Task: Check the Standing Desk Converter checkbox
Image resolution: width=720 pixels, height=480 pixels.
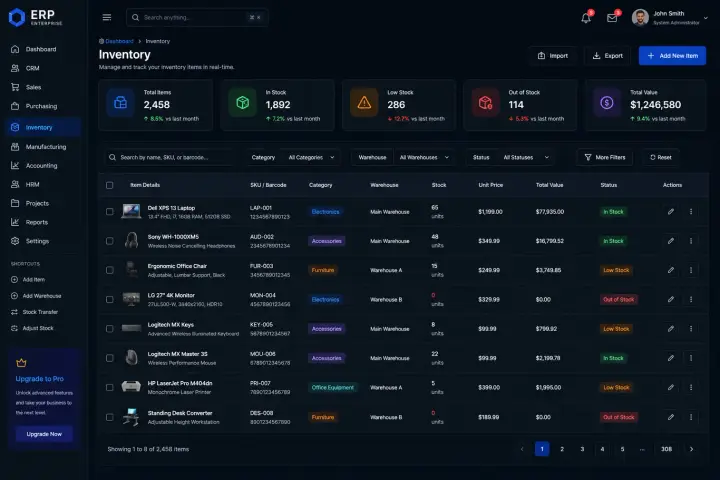Action: (x=109, y=417)
